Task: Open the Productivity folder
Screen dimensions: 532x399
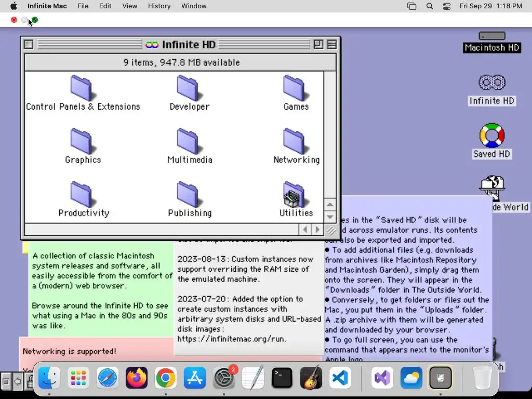Action: [83, 199]
